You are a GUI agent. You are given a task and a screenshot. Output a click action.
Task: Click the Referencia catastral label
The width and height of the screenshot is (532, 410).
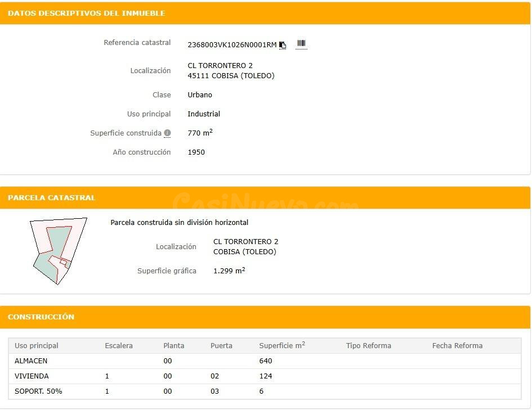click(137, 42)
